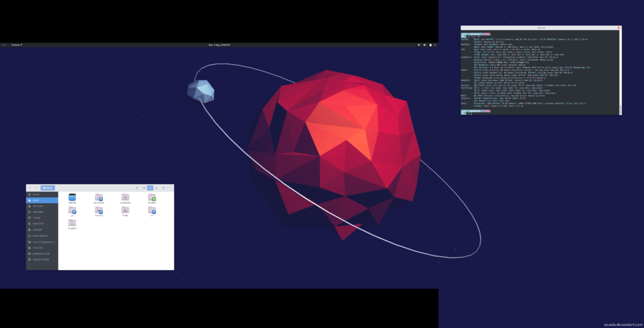Open the Documents folder icon
Screen dimensions: 644x328
pyautogui.click(x=99, y=197)
